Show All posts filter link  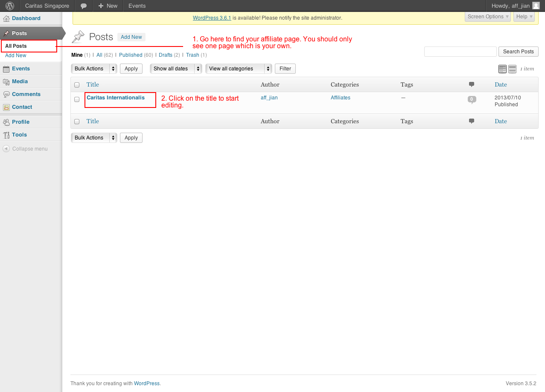click(x=99, y=55)
